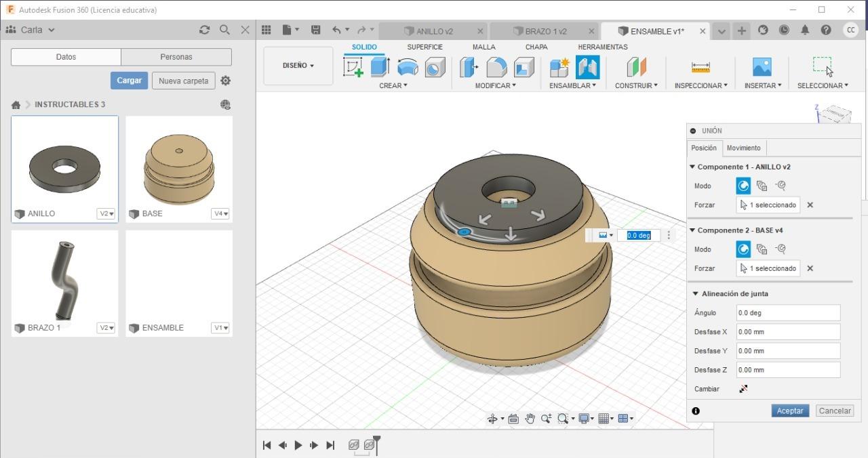868x458 pixels.
Task: Select the Extrude tool in Crear
Action: 380,67
